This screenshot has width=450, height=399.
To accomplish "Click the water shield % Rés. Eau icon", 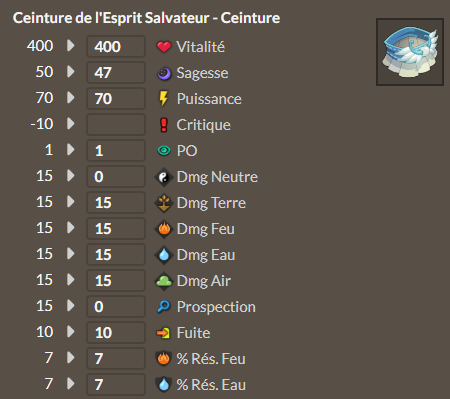I will [x=164, y=384].
